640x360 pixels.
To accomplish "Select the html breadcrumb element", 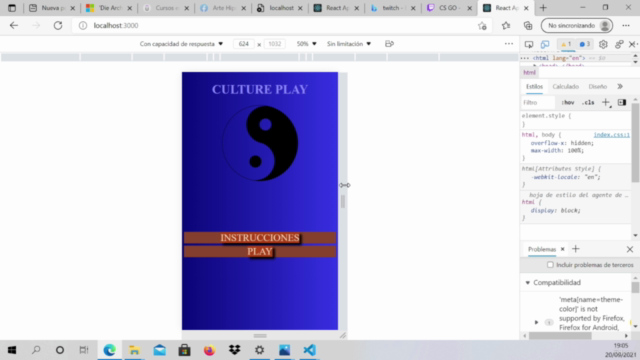I will click(529, 72).
